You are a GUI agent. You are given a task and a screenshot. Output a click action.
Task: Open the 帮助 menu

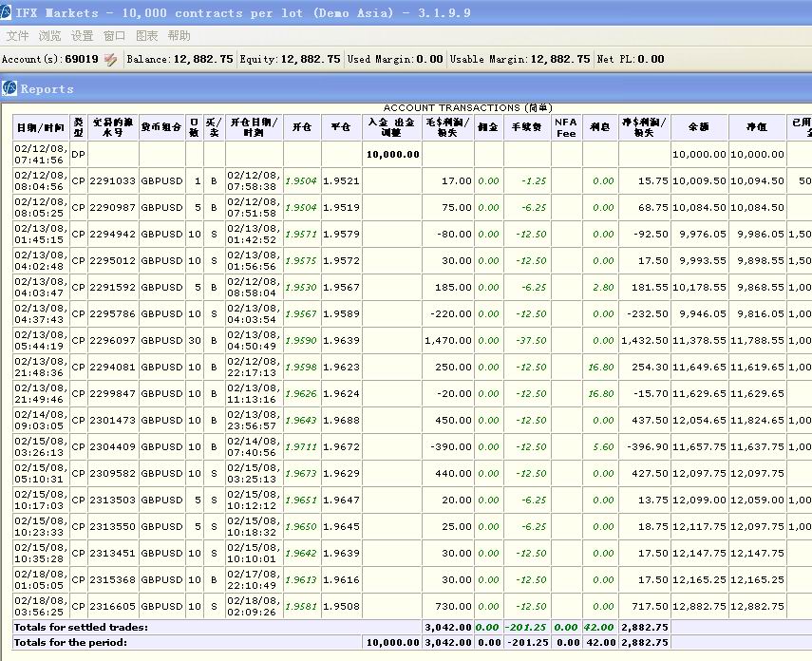(179, 36)
